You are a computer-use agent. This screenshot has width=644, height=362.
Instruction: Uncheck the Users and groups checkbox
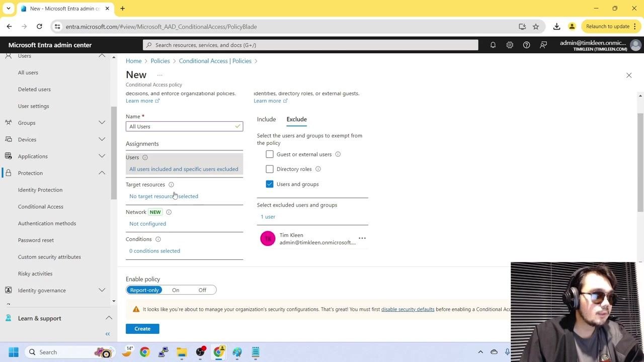(270, 184)
